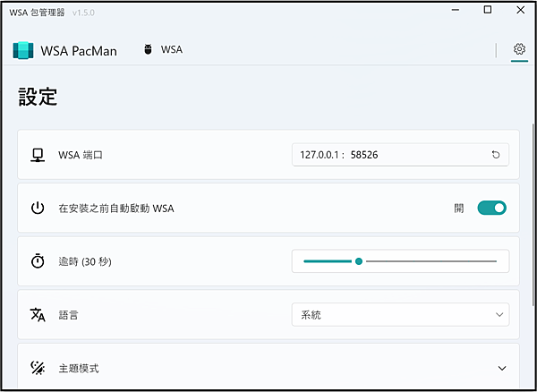
Task: Click the monitor icon beside WSA 端口
Action: pos(38,156)
